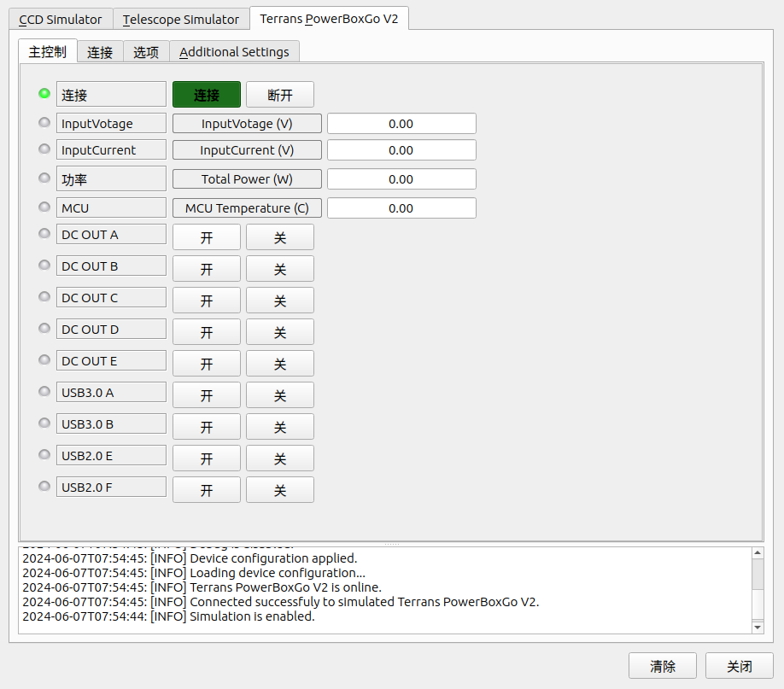The height and width of the screenshot is (689, 784).
Task: Switch USB3.0 A on with 开
Action: pos(207,395)
